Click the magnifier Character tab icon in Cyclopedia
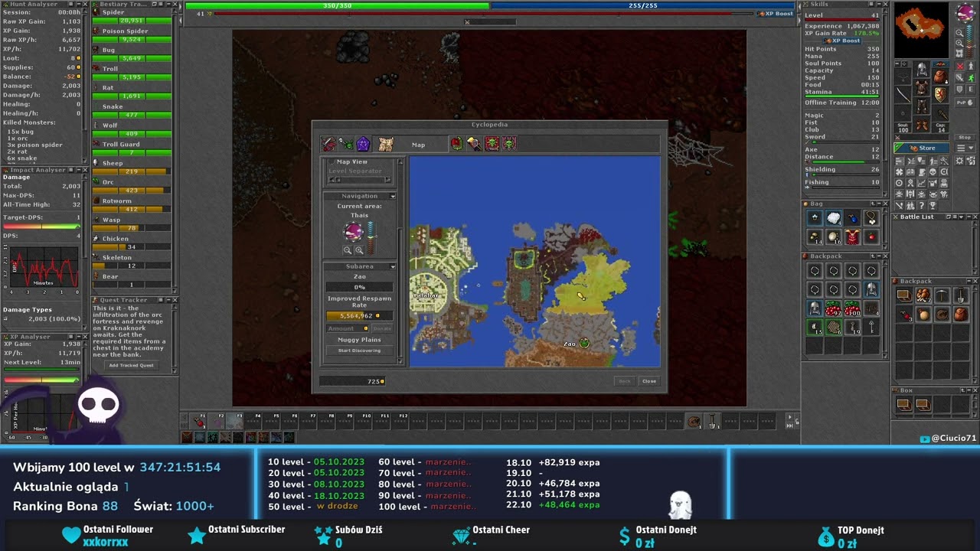This screenshot has height=551, width=980. coord(475,144)
